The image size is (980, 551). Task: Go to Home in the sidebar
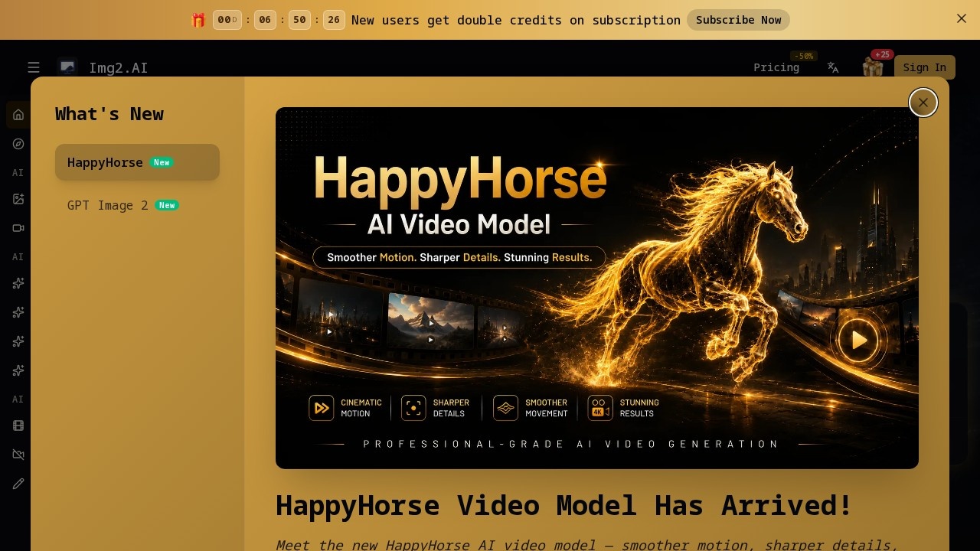[18, 115]
